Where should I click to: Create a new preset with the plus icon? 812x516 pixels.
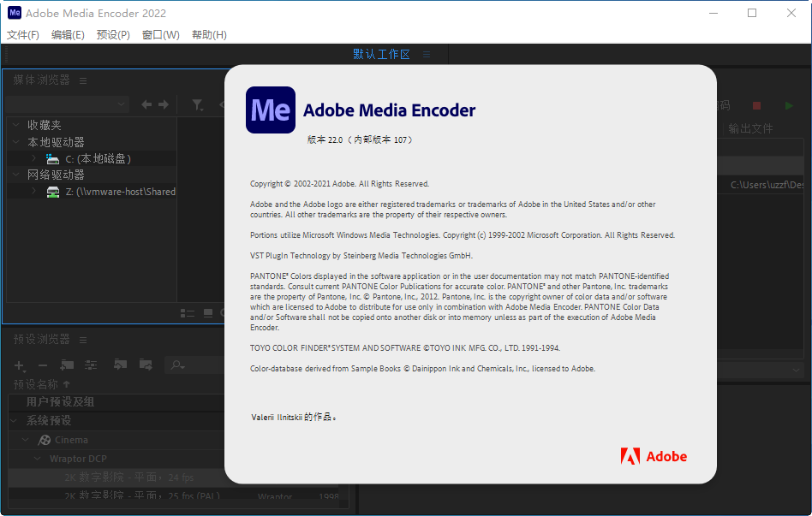(x=18, y=365)
